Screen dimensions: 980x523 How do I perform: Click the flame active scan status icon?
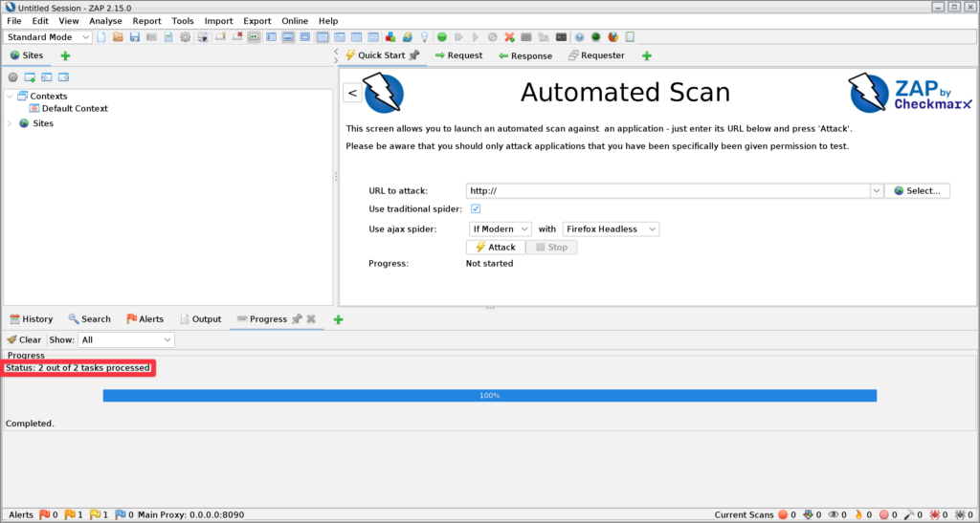(858, 515)
